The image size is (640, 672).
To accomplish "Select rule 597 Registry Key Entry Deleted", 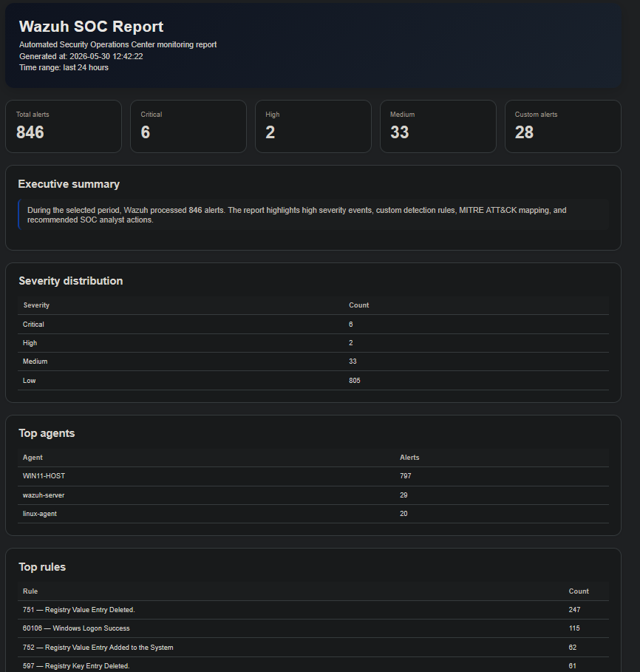I will 313,665.
